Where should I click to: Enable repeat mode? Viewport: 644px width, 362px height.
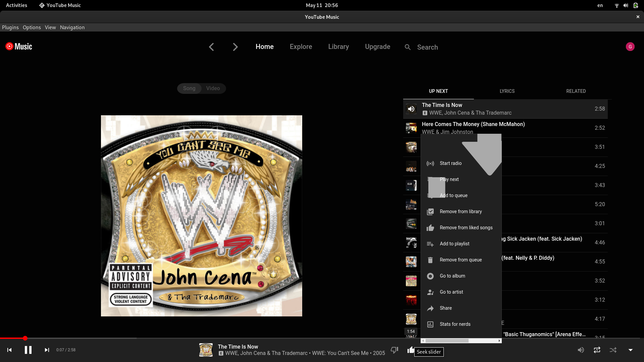click(597, 350)
